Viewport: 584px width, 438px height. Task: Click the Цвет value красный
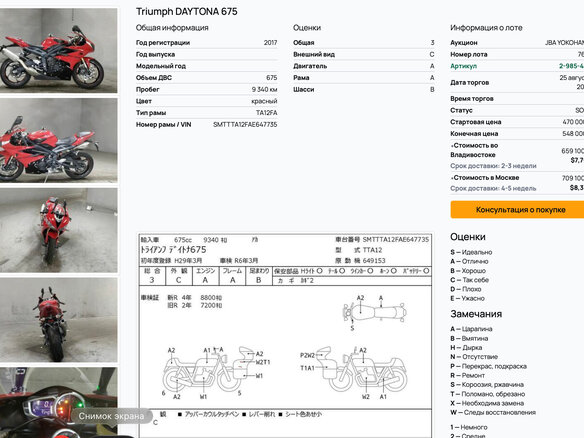click(264, 101)
